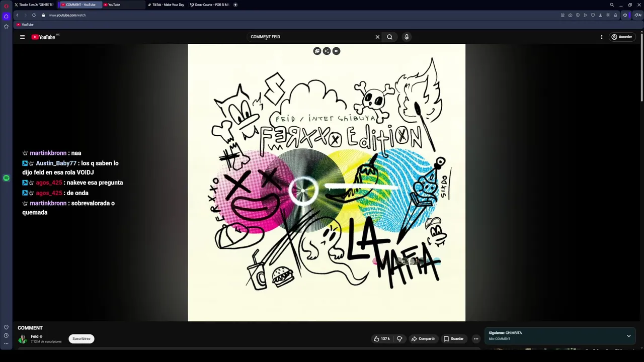Open the sidebar heart icon
644x362 pixels.
[6, 327]
